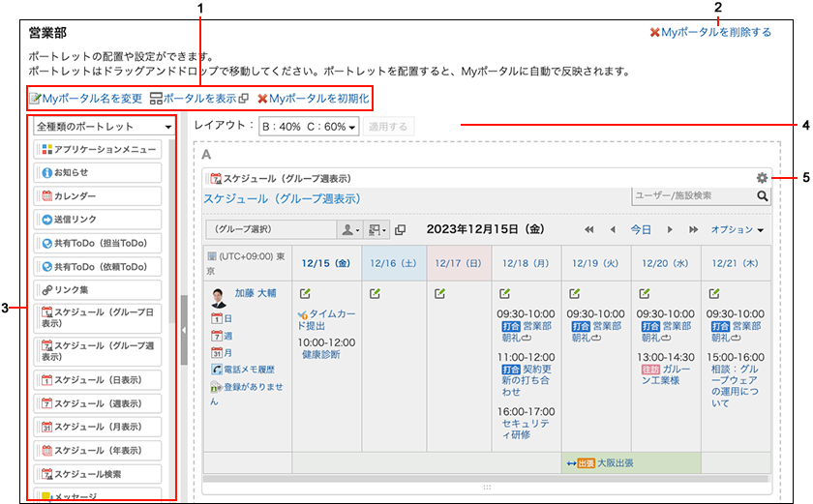Click Myポータル名を変更 link
The width and height of the screenshot is (813, 504).
click(85, 99)
